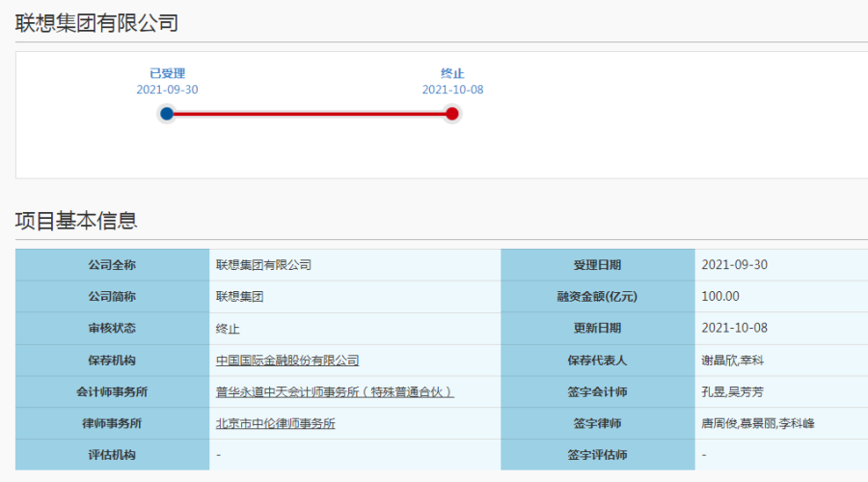Open the 北京市中伦律师事务所 link
Screen dimensions: 868x482
(276, 423)
